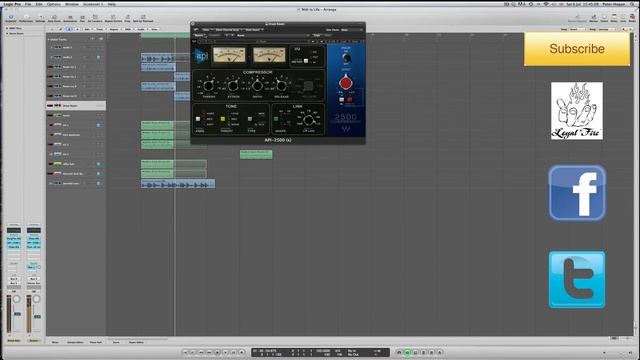Toggle the red Makeup button below Output
This screenshot has height=360, width=640.
tap(349, 100)
